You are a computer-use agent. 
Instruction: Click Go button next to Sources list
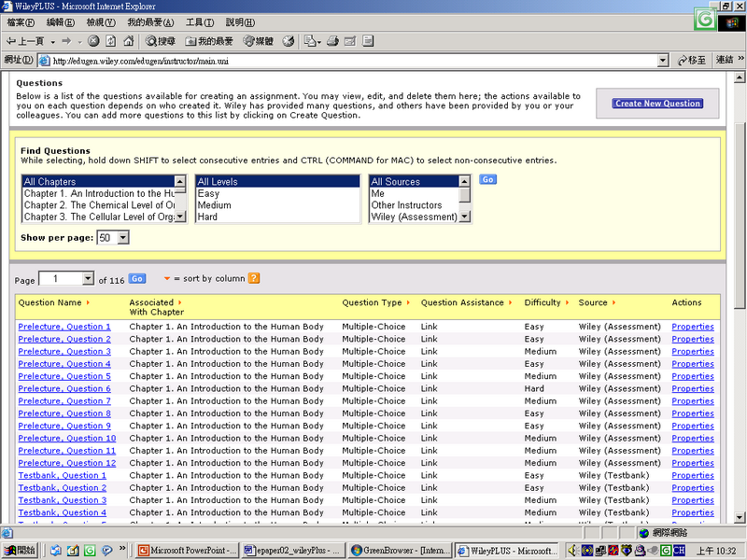point(487,179)
